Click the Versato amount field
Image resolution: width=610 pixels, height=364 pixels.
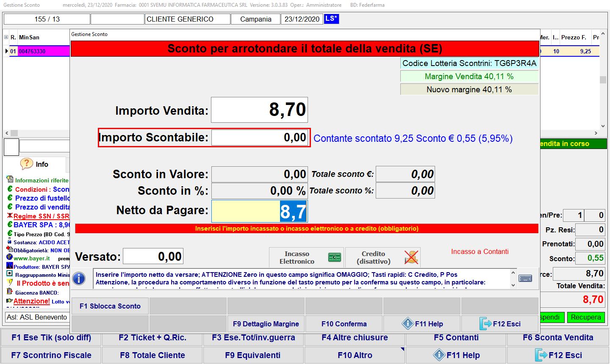(153, 256)
